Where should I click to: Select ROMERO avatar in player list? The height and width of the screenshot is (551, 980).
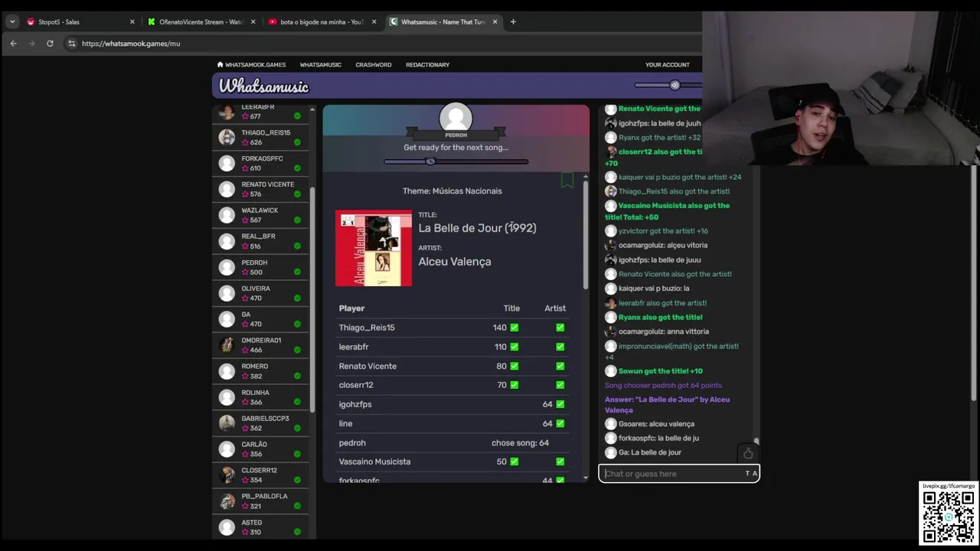pyautogui.click(x=227, y=371)
